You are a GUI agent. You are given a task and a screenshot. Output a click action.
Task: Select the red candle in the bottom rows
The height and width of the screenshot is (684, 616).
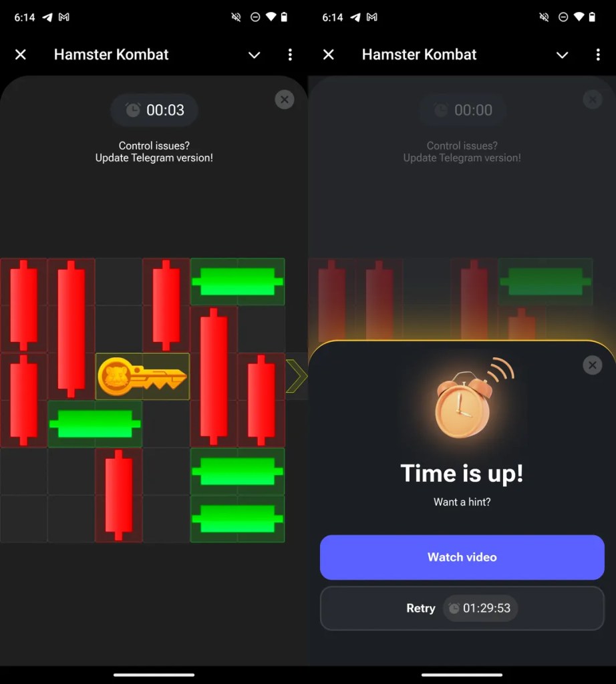pyautogui.click(x=119, y=495)
